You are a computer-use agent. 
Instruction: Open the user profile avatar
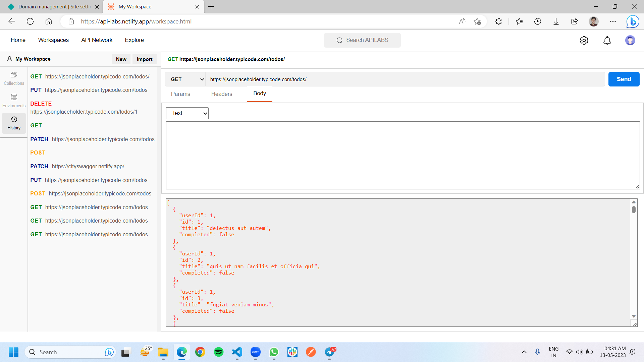(630, 40)
